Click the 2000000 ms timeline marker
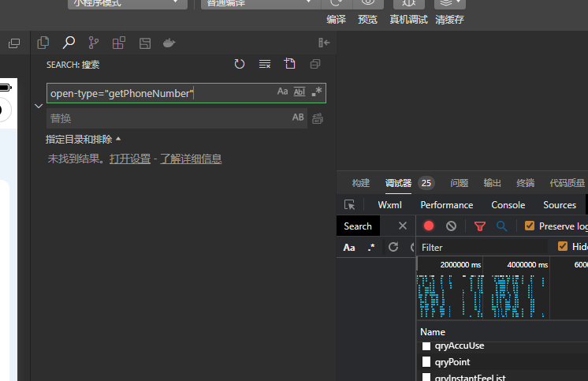 tap(460, 264)
